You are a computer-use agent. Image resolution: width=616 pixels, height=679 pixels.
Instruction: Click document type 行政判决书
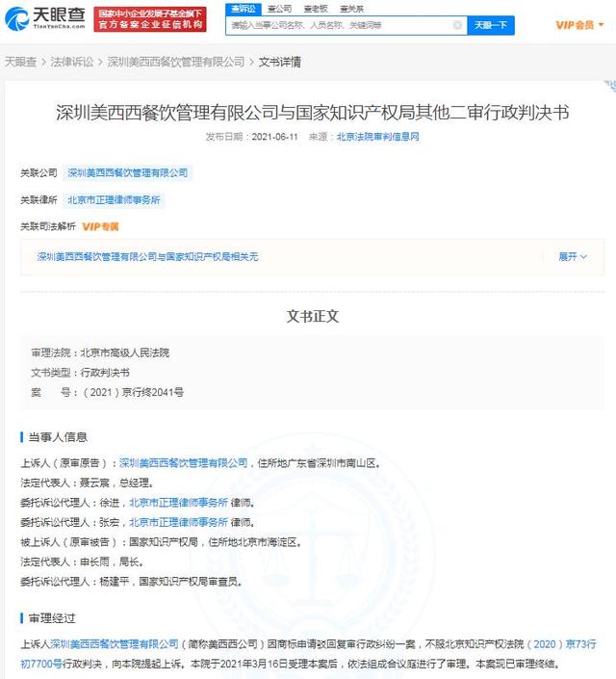[105, 373]
